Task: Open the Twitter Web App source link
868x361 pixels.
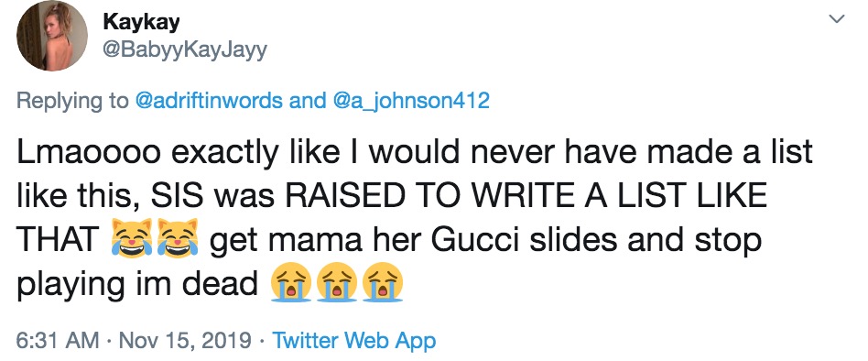Action: 355,341
